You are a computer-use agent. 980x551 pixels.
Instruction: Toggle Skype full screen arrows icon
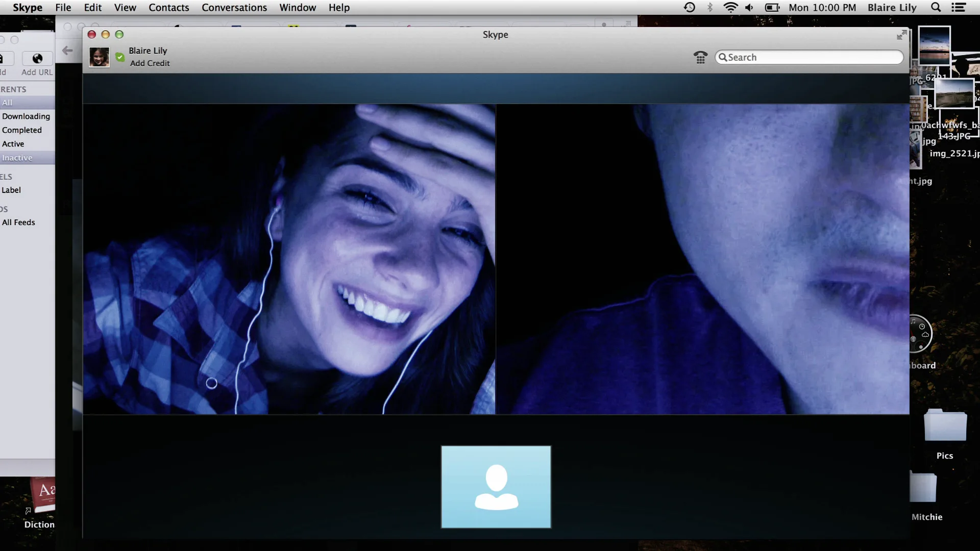(902, 35)
